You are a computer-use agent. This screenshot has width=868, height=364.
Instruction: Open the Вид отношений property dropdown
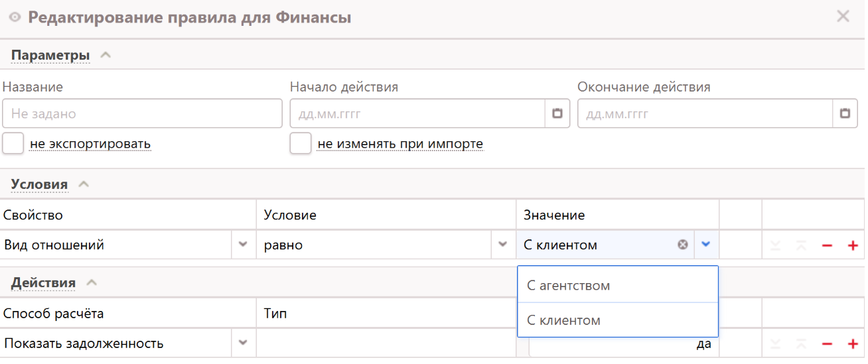[243, 245]
